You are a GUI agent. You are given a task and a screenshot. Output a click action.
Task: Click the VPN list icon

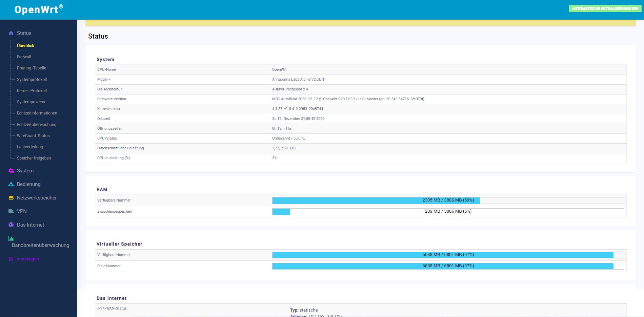coord(11,211)
